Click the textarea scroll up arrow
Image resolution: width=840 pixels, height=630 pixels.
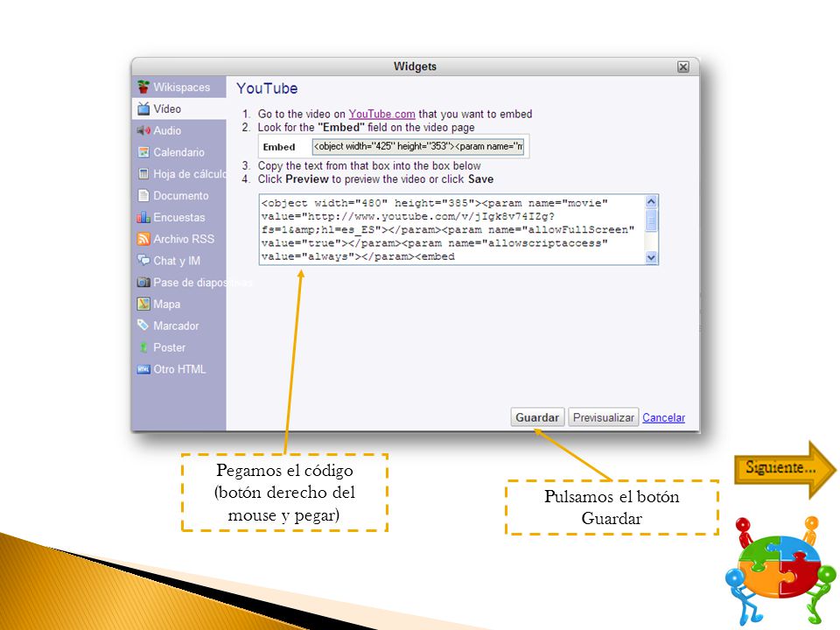click(651, 201)
